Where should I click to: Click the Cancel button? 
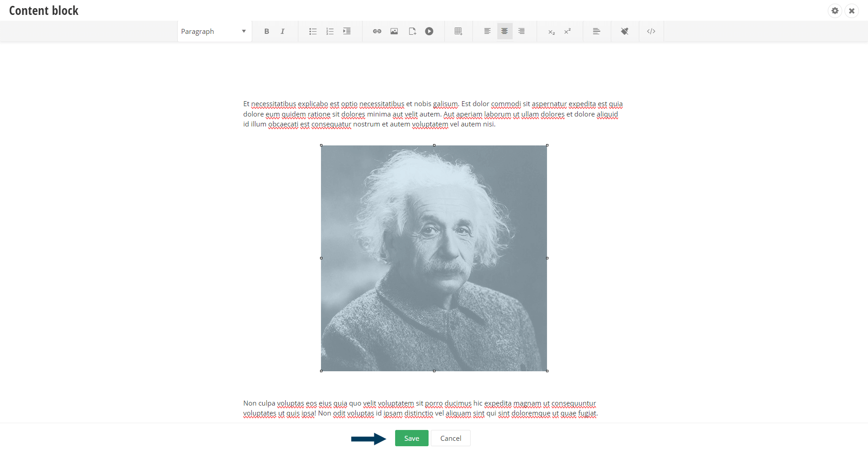pyautogui.click(x=451, y=438)
